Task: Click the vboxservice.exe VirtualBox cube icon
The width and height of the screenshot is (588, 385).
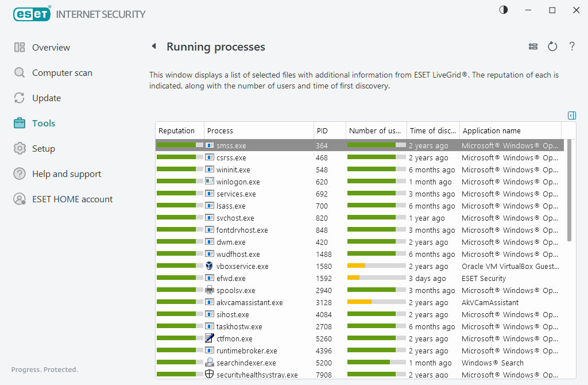Action: [210, 266]
